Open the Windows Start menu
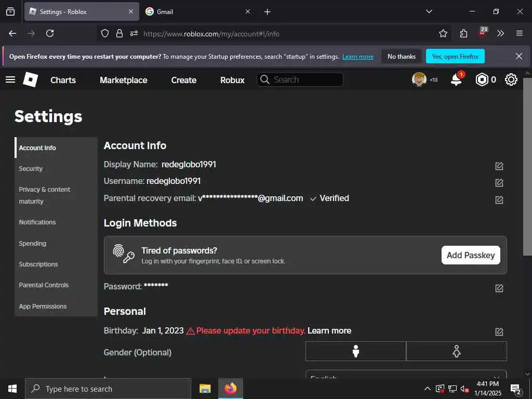The width and height of the screenshot is (532, 399). (x=12, y=389)
